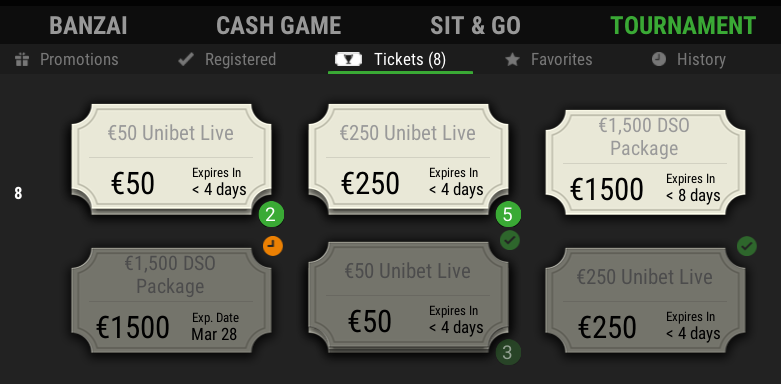Viewport: 781px width, 384px height.
Task: Click the green checkmark badge on the greyed €50 ticket
Action: tap(510, 241)
